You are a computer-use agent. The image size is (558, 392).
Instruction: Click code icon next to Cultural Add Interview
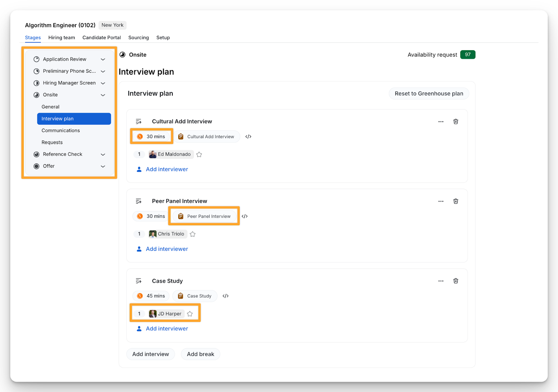click(x=248, y=137)
